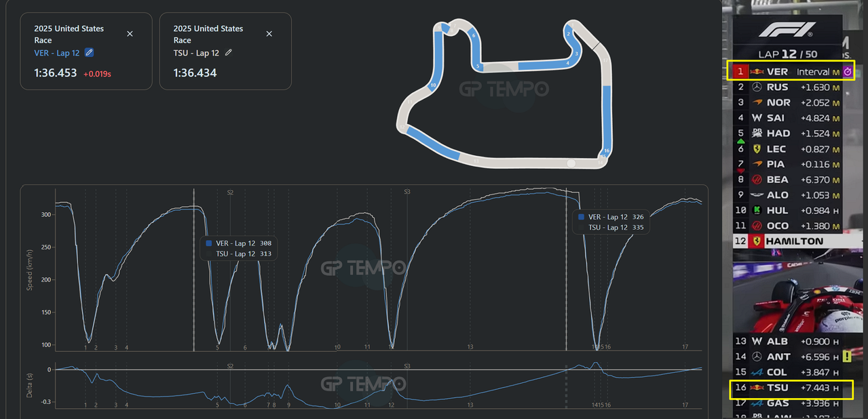
Task: Close the TSU - Lap 12 card
Action: click(x=269, y=34)
